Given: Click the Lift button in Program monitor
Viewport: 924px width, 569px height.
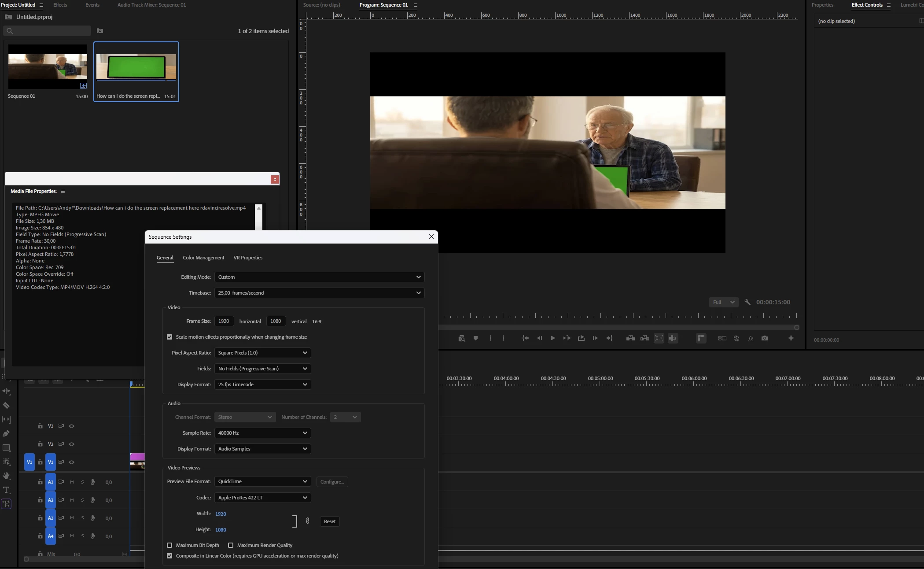Looking at the screenshot, I should (630, 338).
